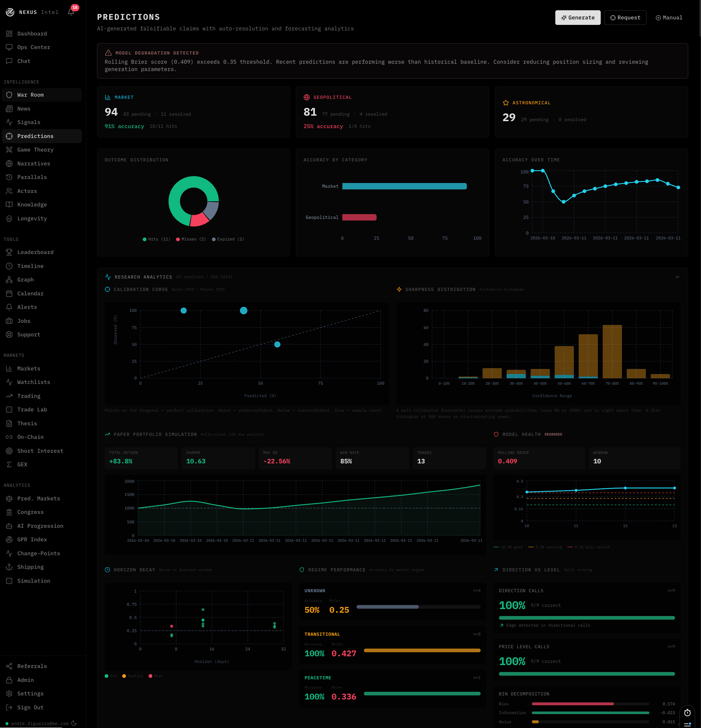
Task: Click the andre.figueira@me.com account label
Action: (x=40, y=723)
